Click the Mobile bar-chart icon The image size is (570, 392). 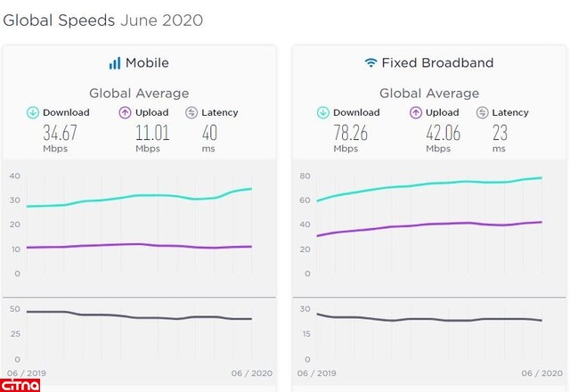(x=114, y=63)
